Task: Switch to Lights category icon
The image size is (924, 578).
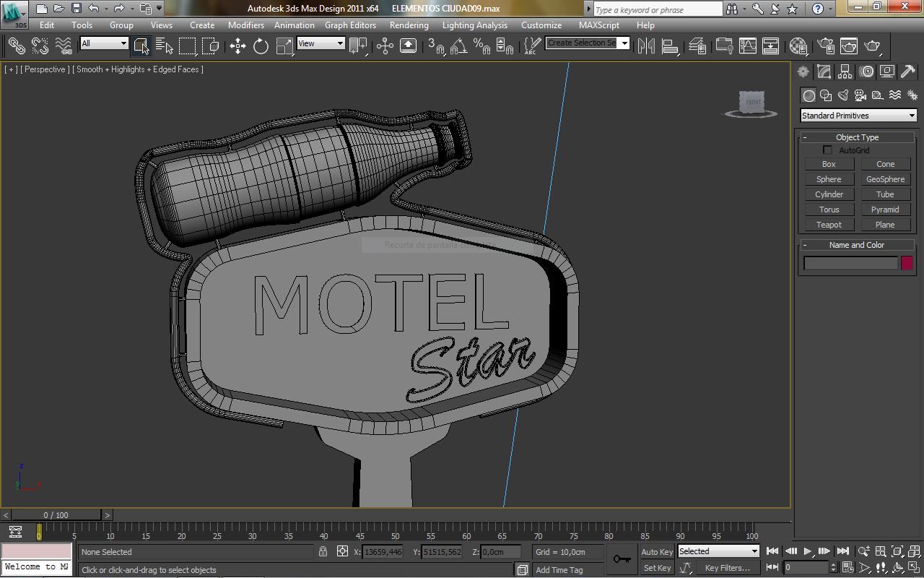Action: click(843, 95)
